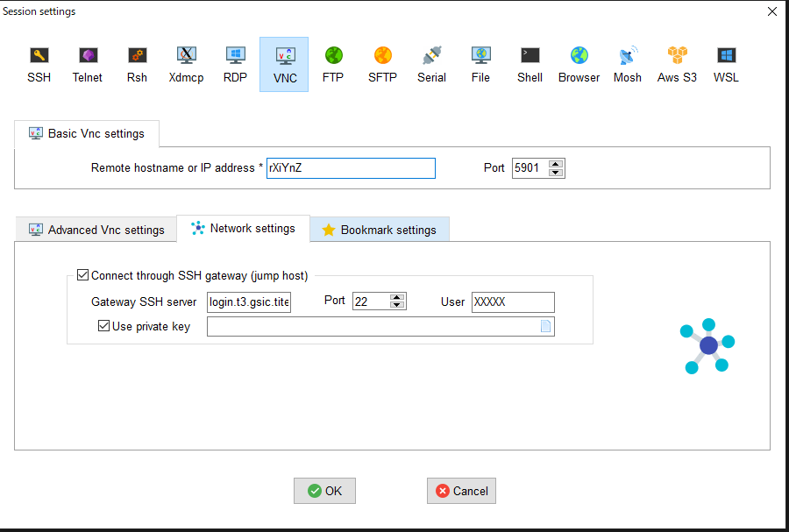The height and width of the screenshot is (532, 789).
Task: Choose the Telnet session type
Action: [88, 65]
